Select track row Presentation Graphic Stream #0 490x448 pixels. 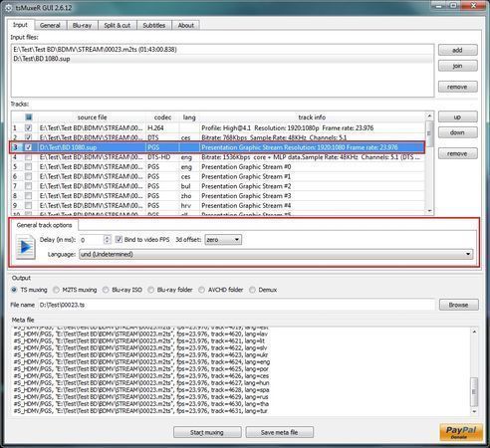tap(218, 166)
